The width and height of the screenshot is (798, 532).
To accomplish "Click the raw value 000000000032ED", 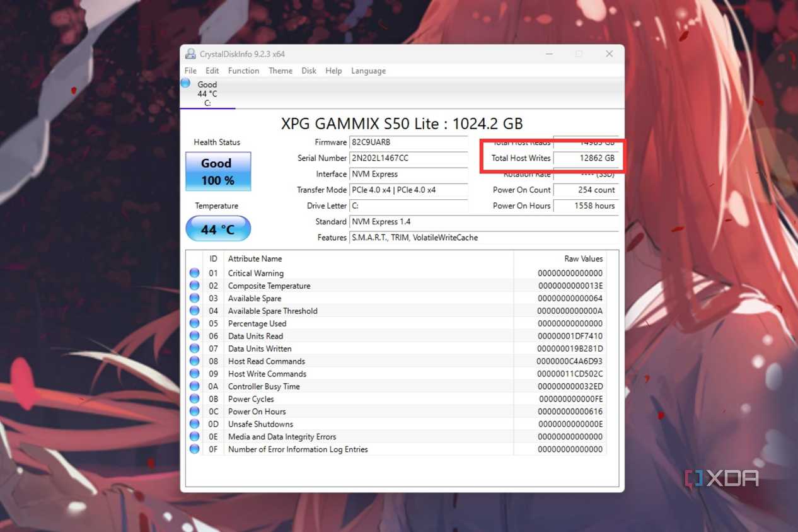I will click(570, 386).
